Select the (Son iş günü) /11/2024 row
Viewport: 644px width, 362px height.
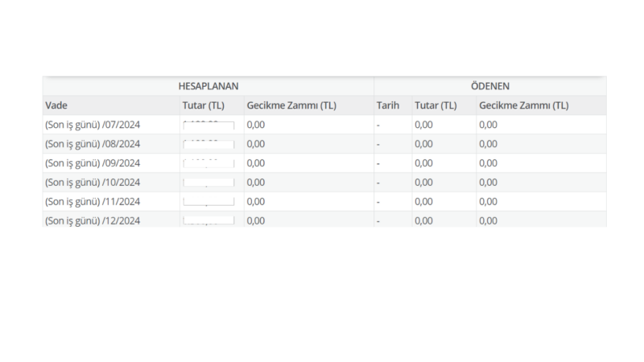tap(93, 202)
